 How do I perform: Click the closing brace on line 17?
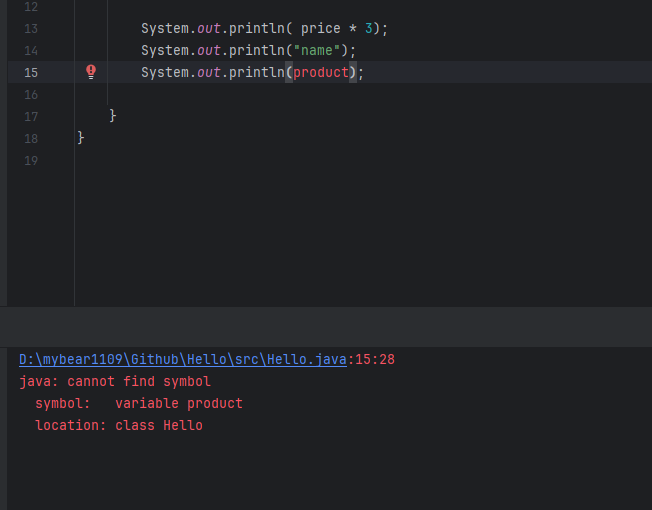point(113,116)
